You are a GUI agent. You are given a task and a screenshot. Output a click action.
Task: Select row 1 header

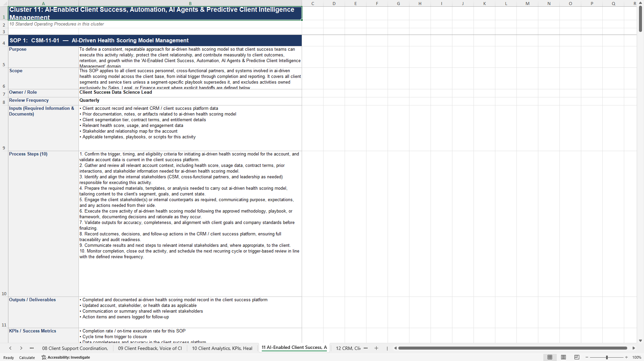pos(4,13)
